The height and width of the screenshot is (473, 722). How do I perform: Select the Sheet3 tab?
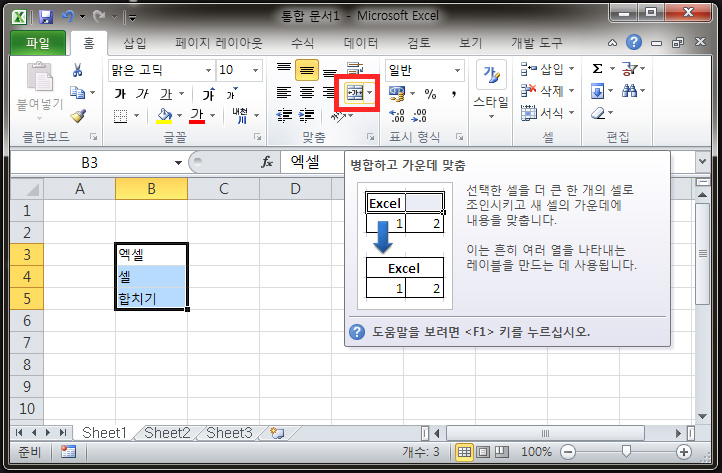coord(229,433)
